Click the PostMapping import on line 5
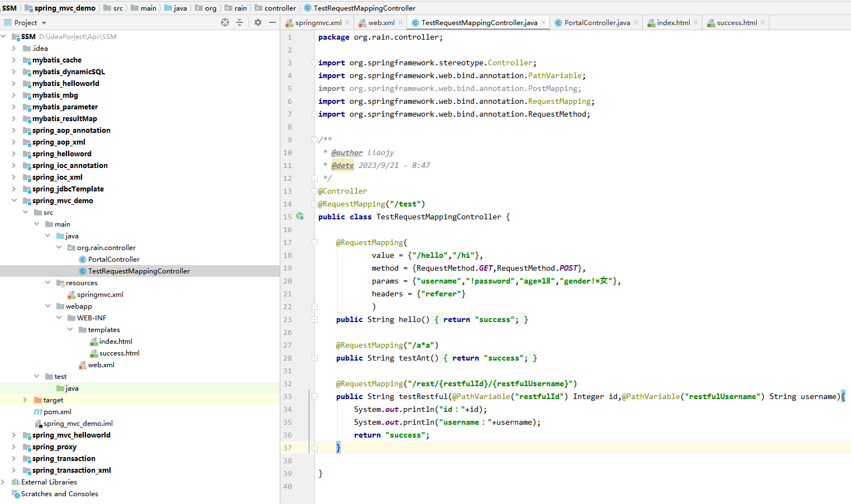 click(x=450, y=88)
